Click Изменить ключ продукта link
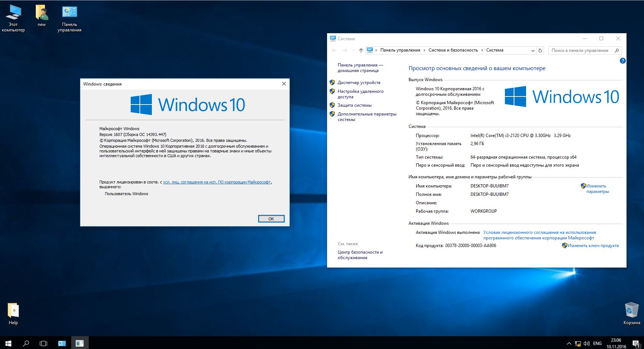 point(593,246)
